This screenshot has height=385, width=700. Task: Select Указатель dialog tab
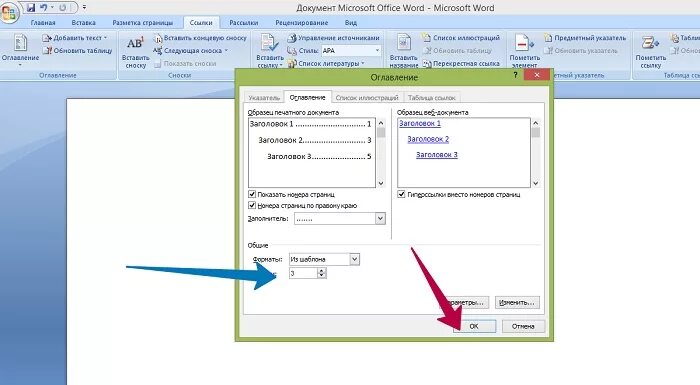click(264, 97)
